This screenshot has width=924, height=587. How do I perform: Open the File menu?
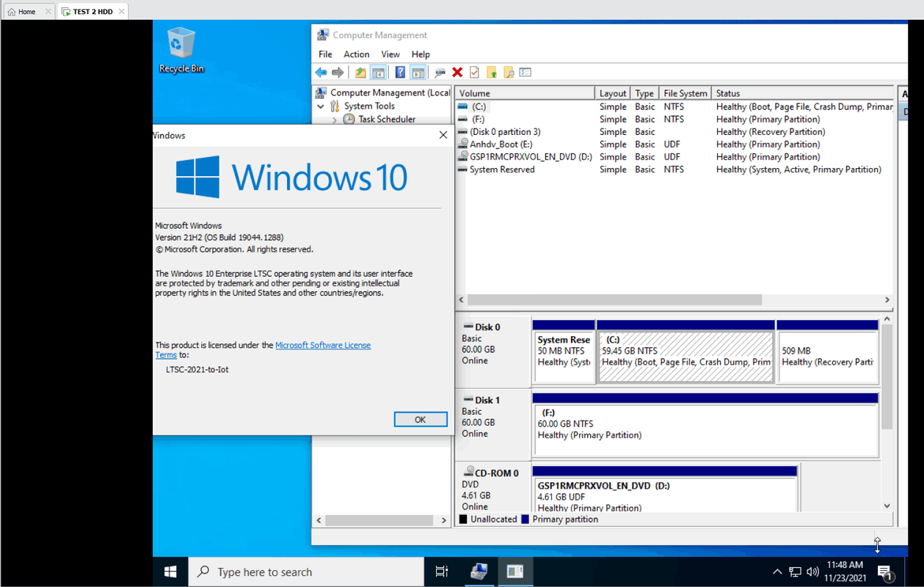[x=325, y=54]
